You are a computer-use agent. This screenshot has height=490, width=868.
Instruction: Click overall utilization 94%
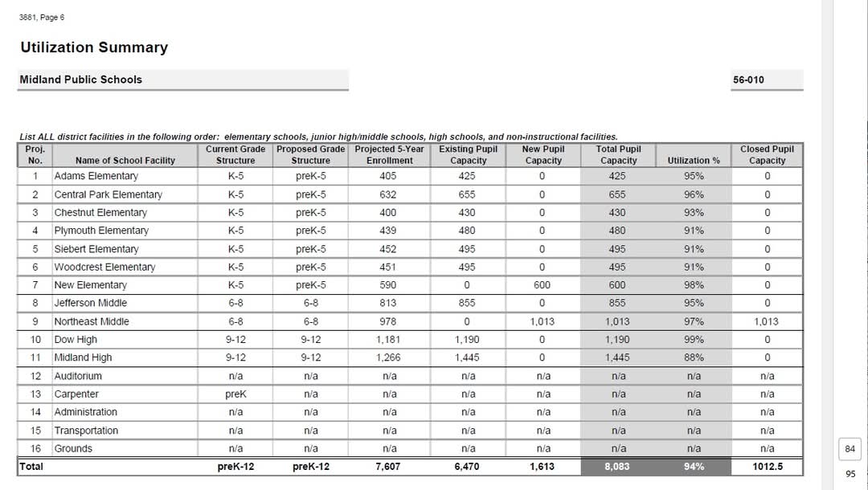tap(694, 466)
